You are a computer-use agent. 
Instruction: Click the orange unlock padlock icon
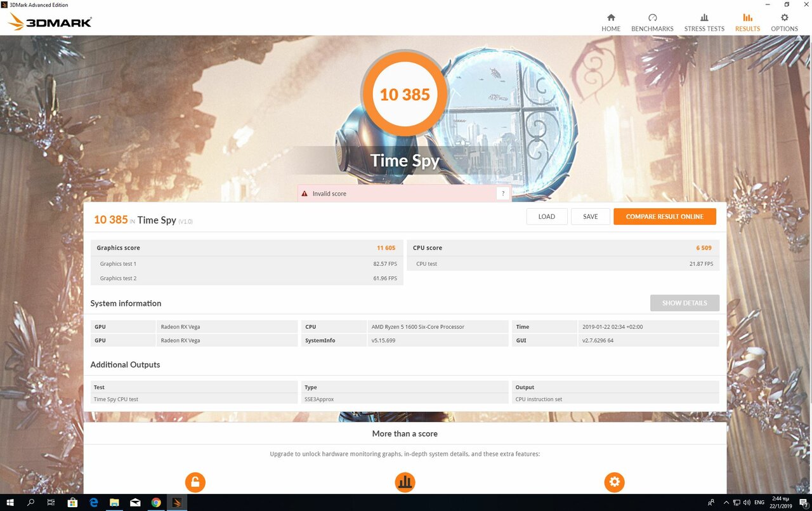[x=195, y=482]
